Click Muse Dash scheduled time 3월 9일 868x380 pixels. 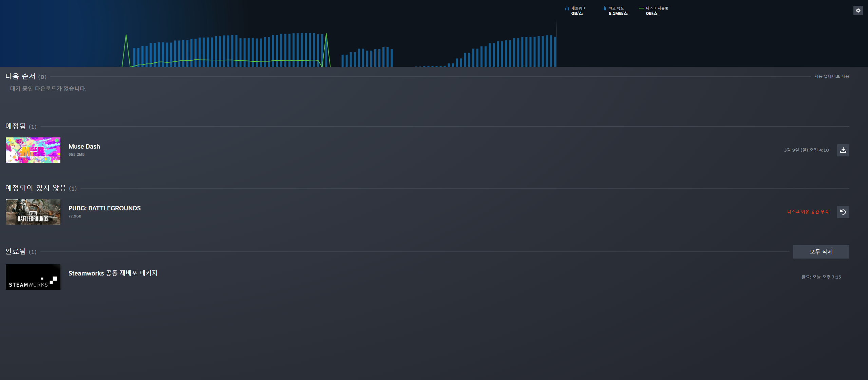(x=806, y=150)
